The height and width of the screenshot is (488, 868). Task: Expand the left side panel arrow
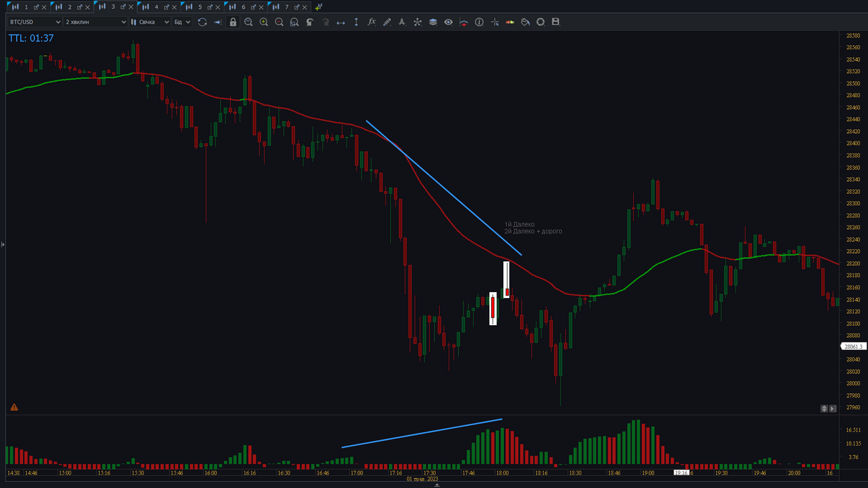coord(3,244)
